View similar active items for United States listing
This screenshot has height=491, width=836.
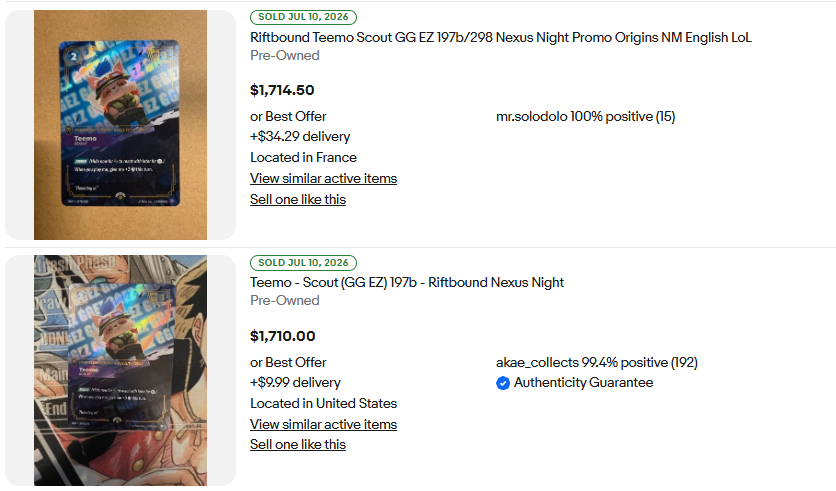pyautogui.click(x=324, y=424)
